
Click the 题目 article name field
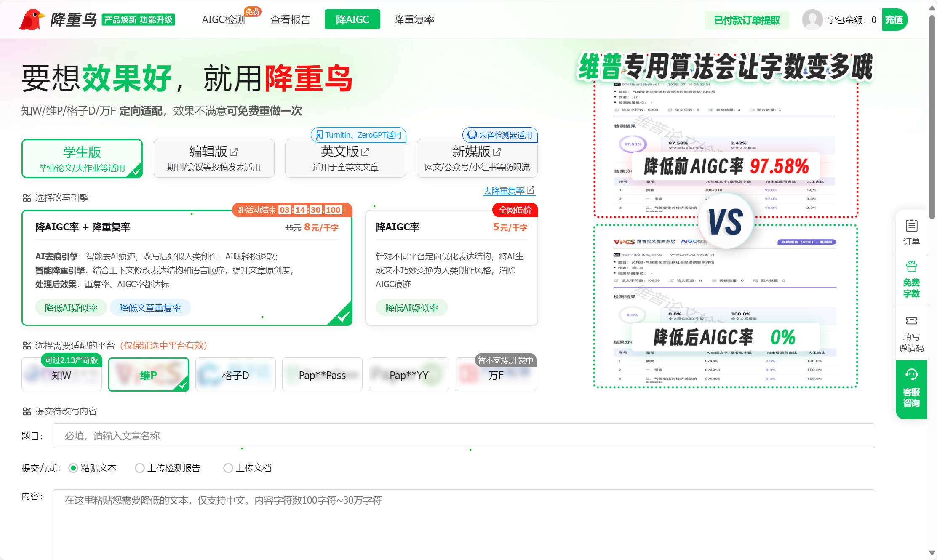click(463, 436)
